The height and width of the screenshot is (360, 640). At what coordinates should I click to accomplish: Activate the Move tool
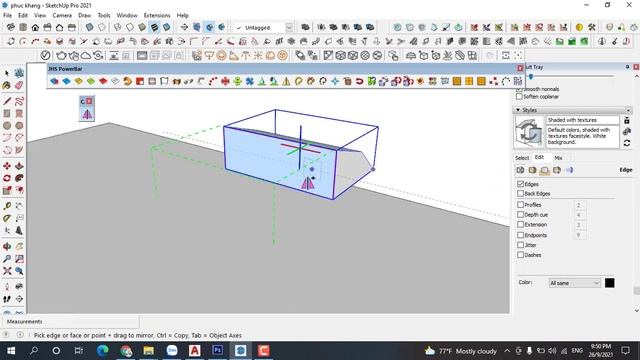click(7, 166)
